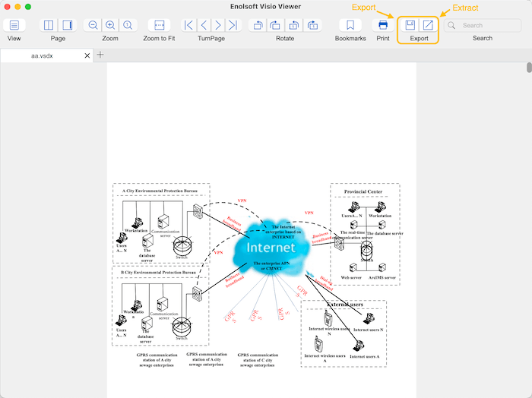Jump to the last page
The width and height of the screenshot is (532, 398).
click(232, 26)
